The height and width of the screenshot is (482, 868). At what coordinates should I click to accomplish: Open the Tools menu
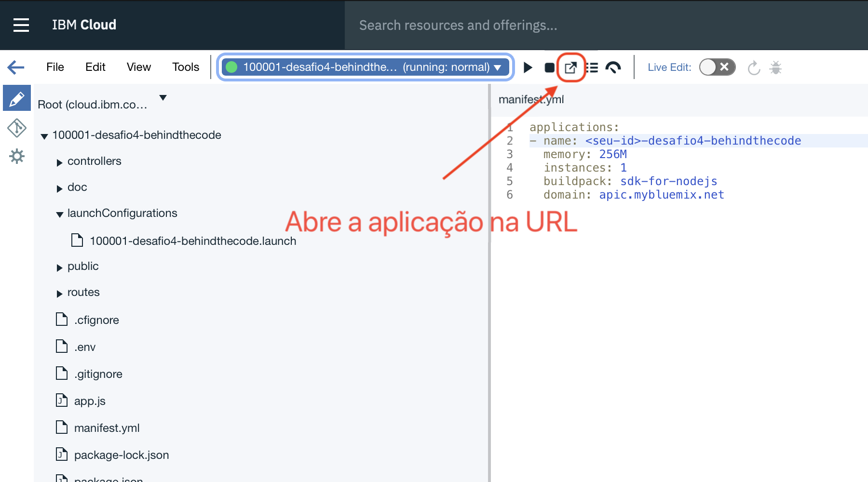tap(186, 67)
